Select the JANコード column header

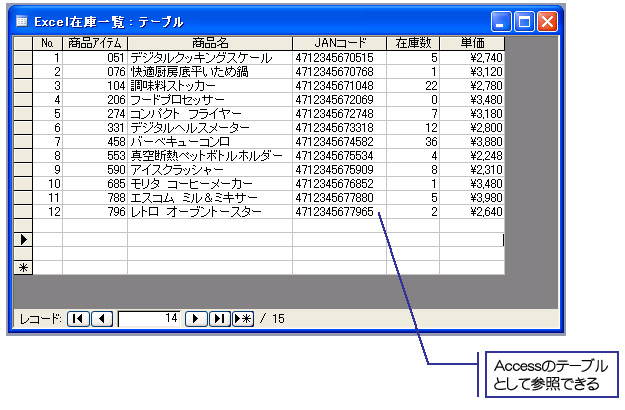[x=339, y=43]
